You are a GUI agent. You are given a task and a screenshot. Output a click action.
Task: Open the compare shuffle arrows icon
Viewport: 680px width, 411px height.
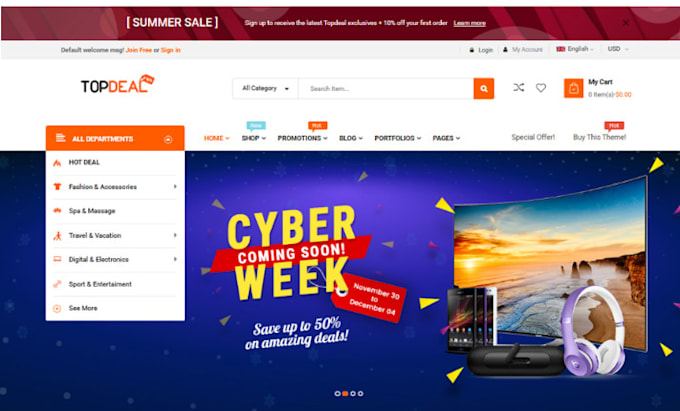pos(519,88)
